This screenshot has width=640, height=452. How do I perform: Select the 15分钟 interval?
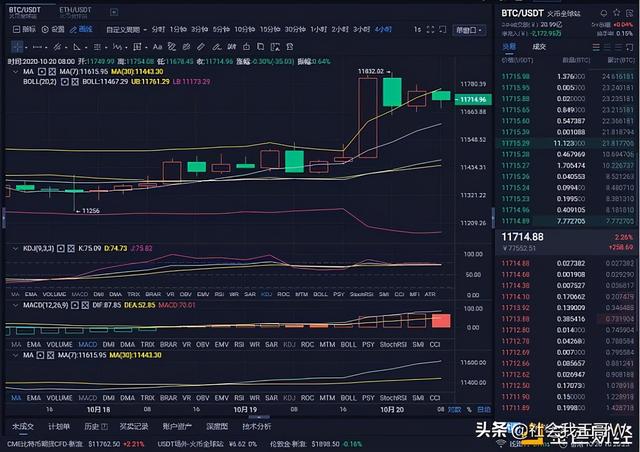[270, 29]
